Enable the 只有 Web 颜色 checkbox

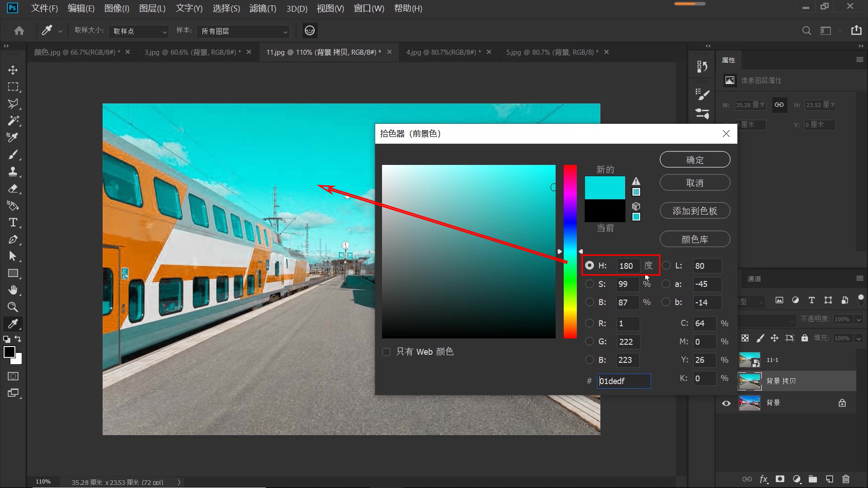pos(386,352)
